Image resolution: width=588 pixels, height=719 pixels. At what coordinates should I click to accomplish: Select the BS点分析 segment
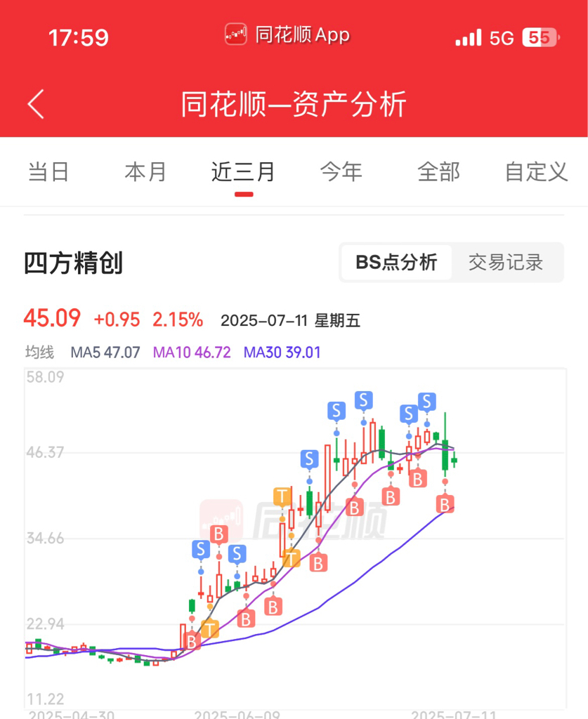[396, 263]
